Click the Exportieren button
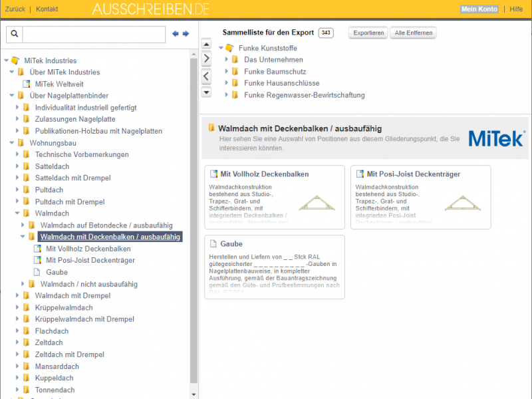The height and width of the screenshot is (399, 532). (x=368, y=33)
